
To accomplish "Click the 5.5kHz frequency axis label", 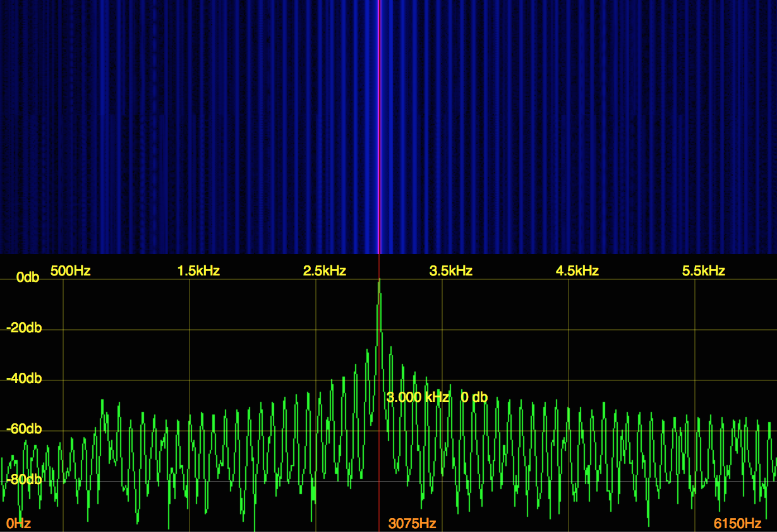I will 704,271.
